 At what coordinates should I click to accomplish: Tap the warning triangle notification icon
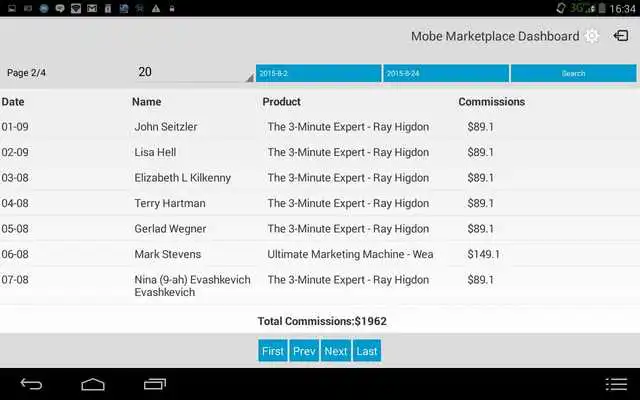point(156,8)
